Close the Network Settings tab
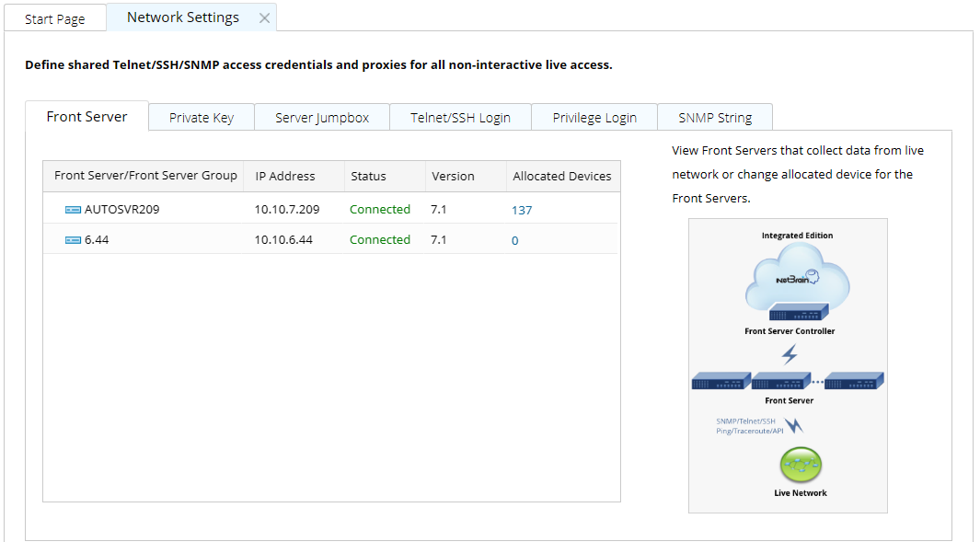Viewport: 980px width, 542px height. pyautogui.click(x=264, y=18)
